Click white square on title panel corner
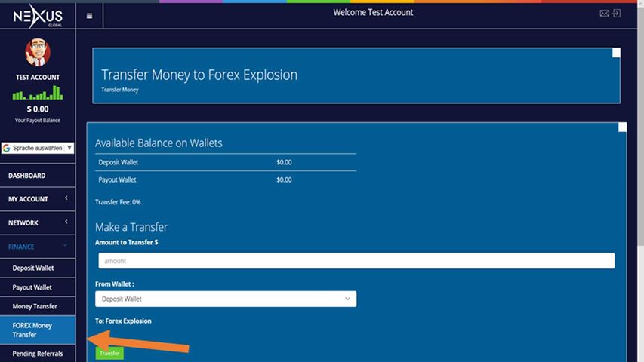 pos(616,53)
